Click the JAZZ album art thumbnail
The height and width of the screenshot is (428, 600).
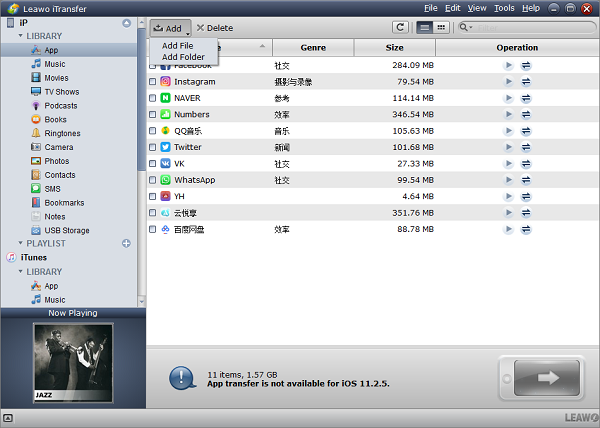click(x=73, y=363)
